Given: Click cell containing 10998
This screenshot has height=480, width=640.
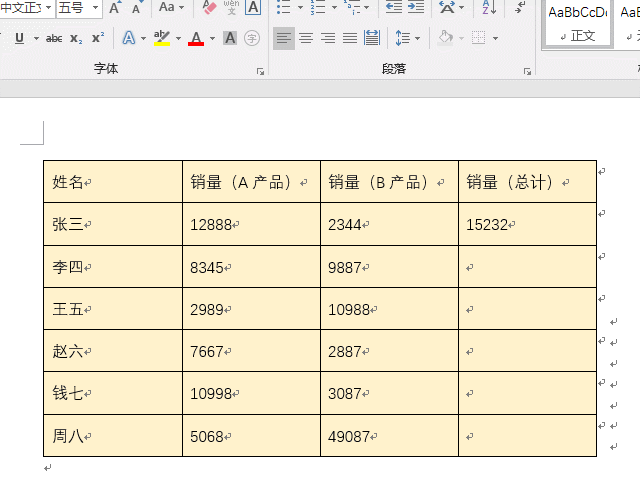Looking at the screenshot, I should coord(251,393).
